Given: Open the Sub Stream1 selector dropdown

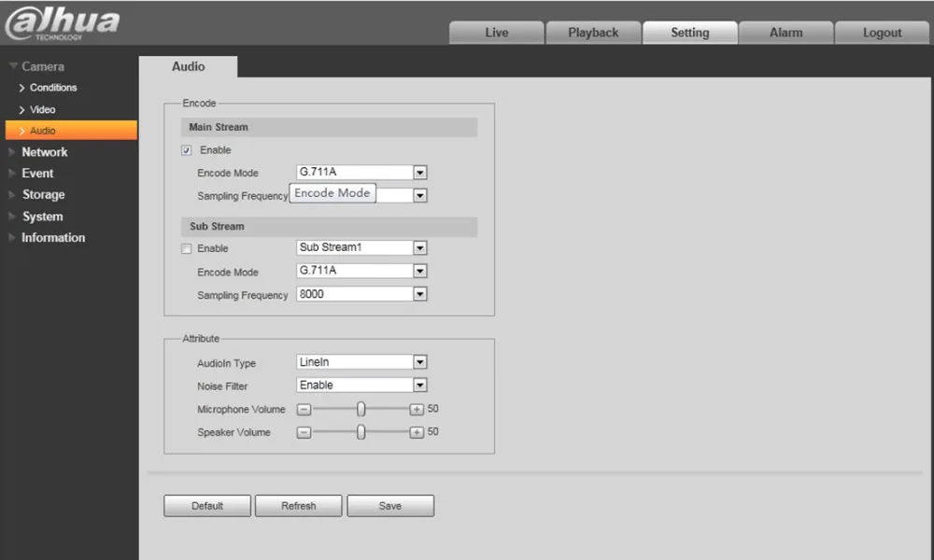Looking at the screenshot, I should coord(361,247).
